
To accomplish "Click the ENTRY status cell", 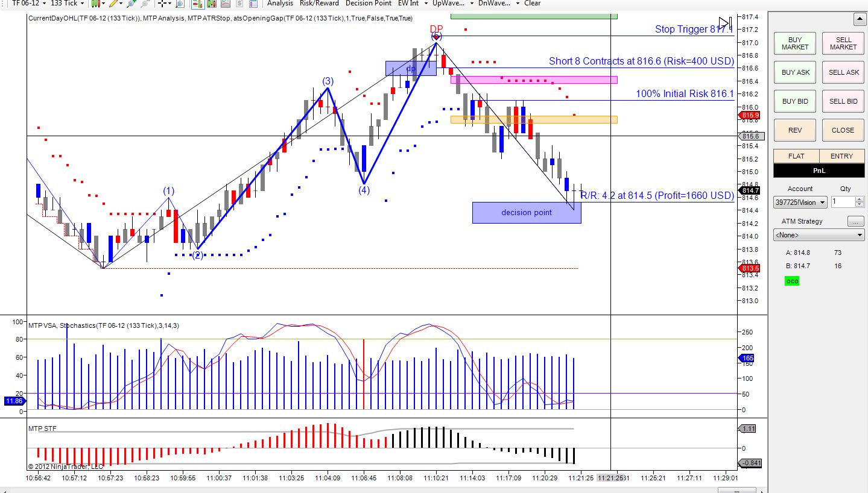I will [841, 156].
